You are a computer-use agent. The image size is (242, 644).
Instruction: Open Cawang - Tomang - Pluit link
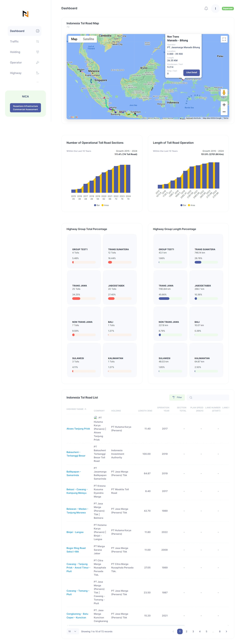(78, 592)
